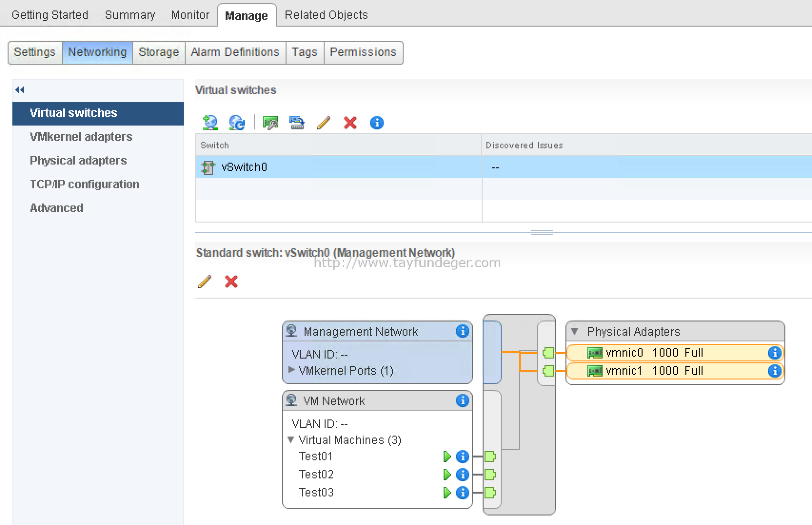Open the Storage sub-tab

click(158, 52)
